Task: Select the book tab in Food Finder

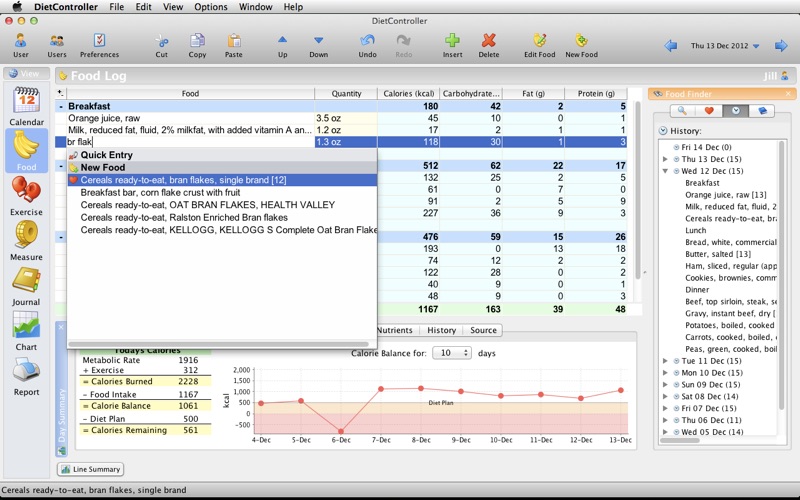Action: point(762,111)
